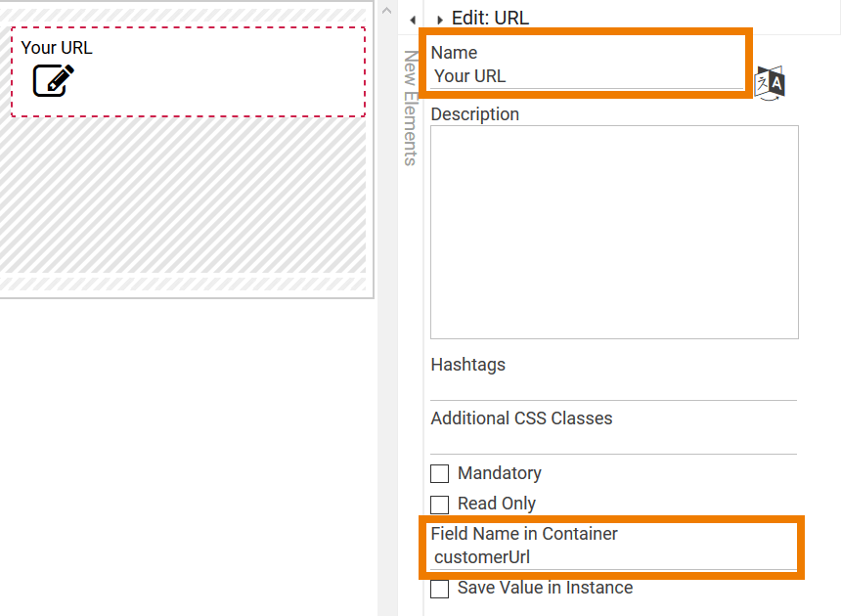Click the Edit: URL panel header
This screenshot has width=841, height=616.
click(490, 18)
